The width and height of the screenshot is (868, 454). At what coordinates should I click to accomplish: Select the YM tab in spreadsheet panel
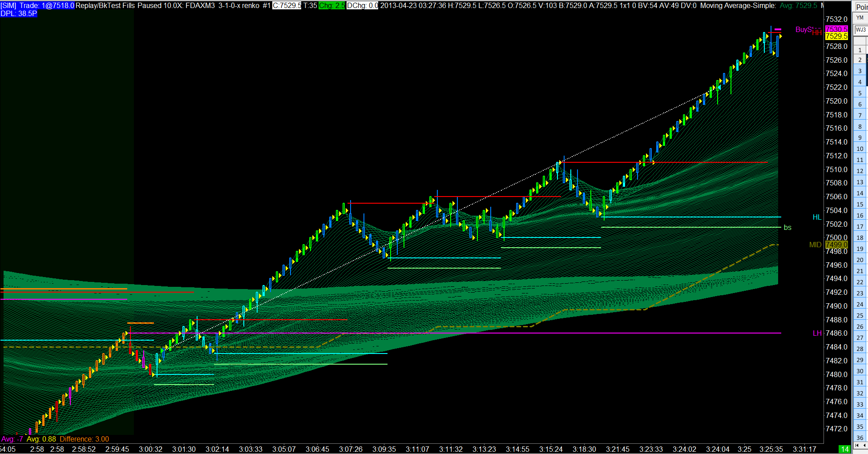click(860, 18)
